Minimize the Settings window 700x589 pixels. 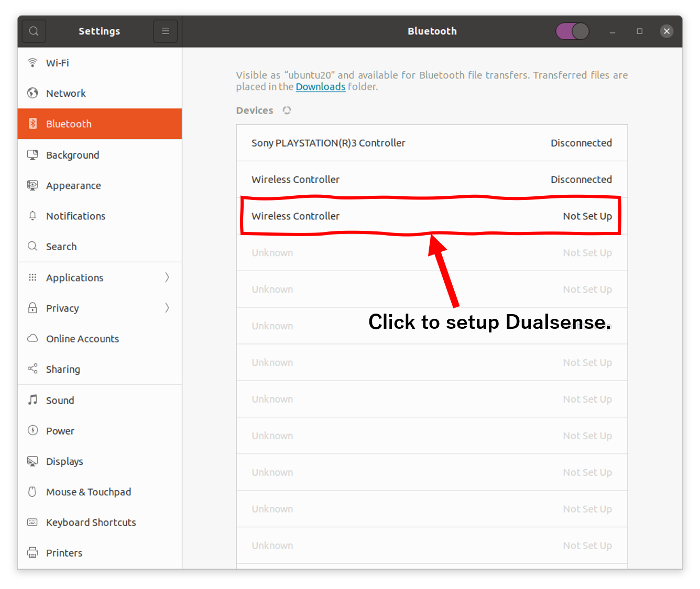[x=612, y=31]
